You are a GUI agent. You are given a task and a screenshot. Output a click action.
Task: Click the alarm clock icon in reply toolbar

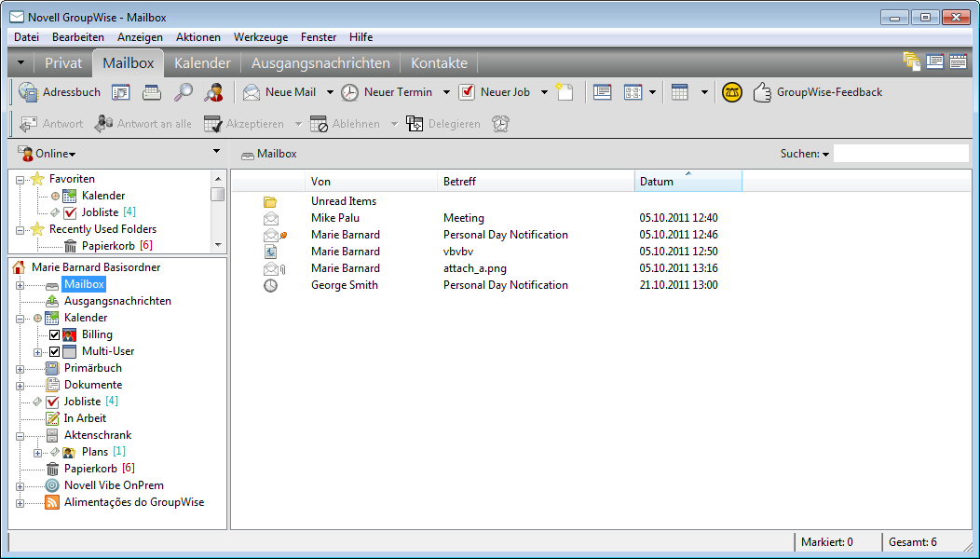[x=500, y=124]
